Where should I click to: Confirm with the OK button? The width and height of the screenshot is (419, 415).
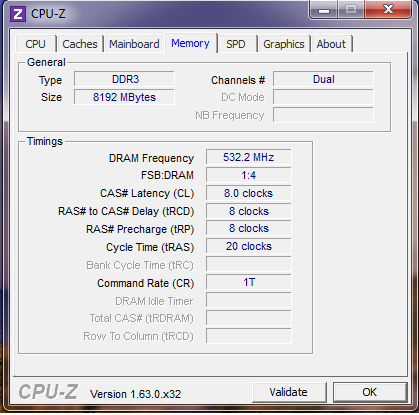[370, 392]
